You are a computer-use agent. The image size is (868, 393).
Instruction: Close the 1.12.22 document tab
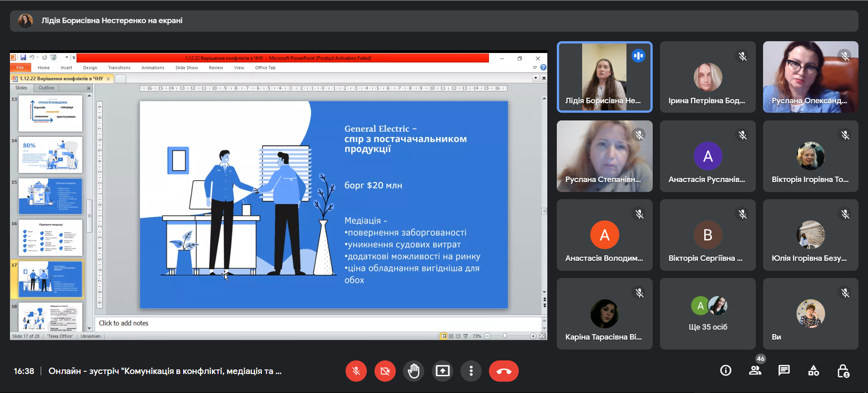coord(108,79)
